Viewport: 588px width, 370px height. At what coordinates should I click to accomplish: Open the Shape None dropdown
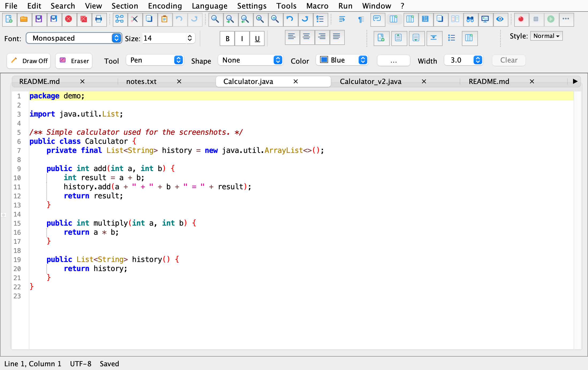[x=251, y=60]
